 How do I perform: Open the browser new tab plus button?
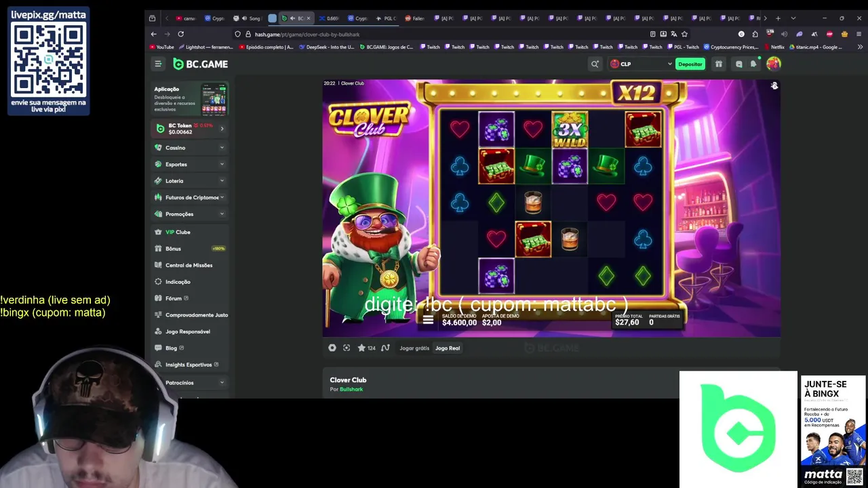click(778, 18)
